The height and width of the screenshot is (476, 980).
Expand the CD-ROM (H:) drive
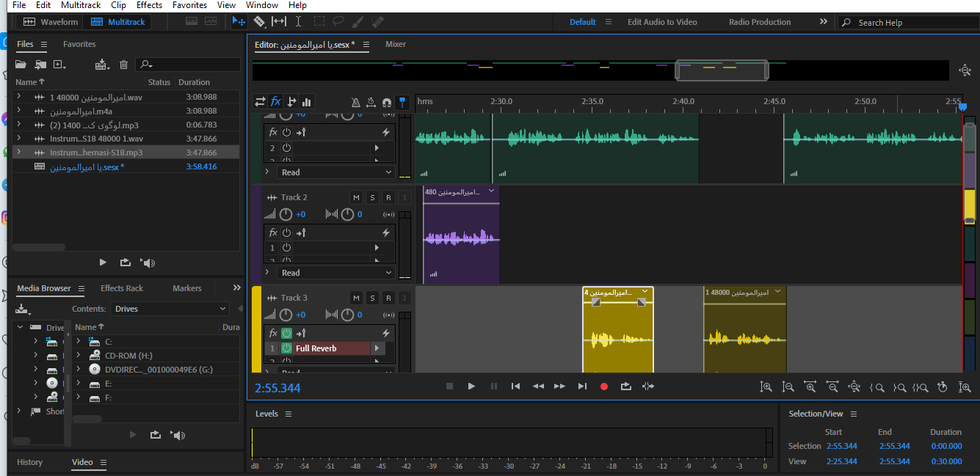(78, 356)
